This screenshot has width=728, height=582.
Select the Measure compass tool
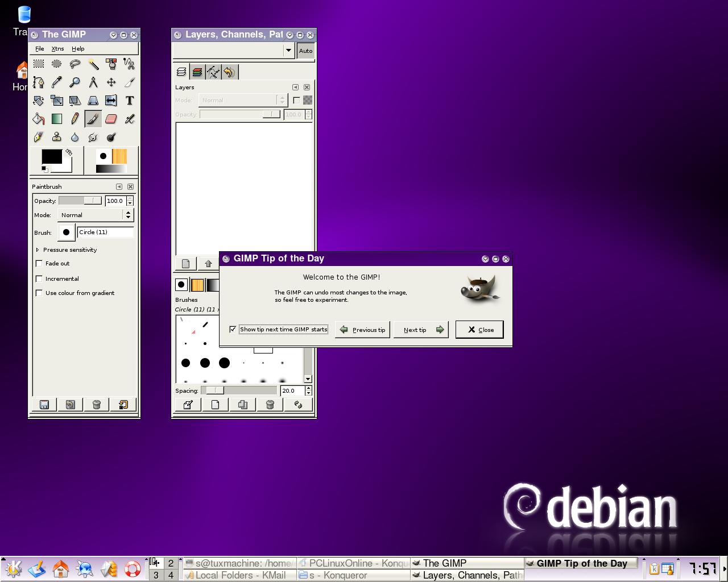click(x=93, y=82)
